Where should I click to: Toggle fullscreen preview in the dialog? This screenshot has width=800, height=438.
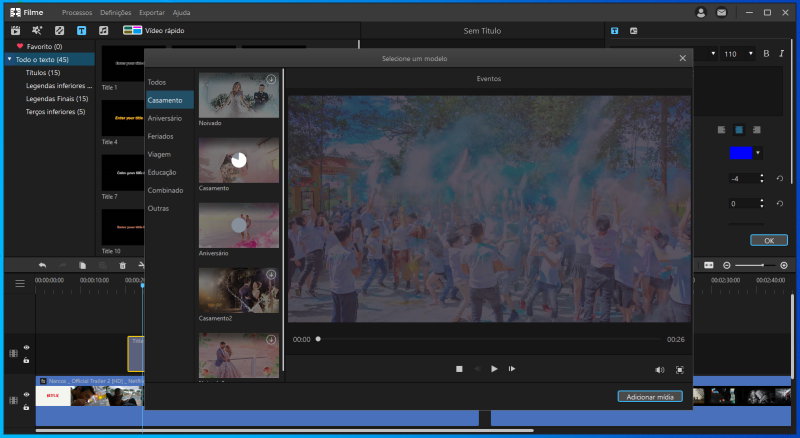coord(680,370)
